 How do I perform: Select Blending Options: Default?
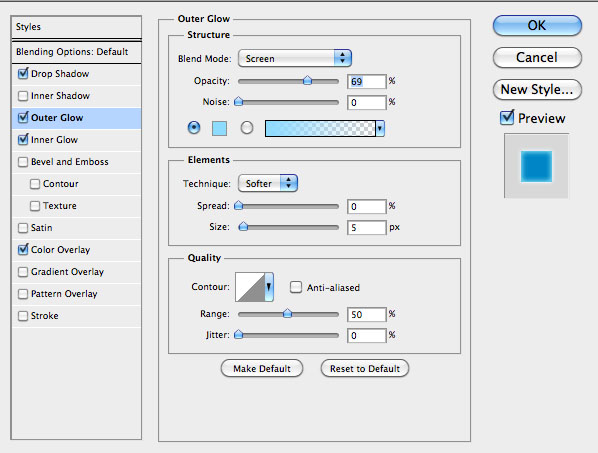point(77,52)
